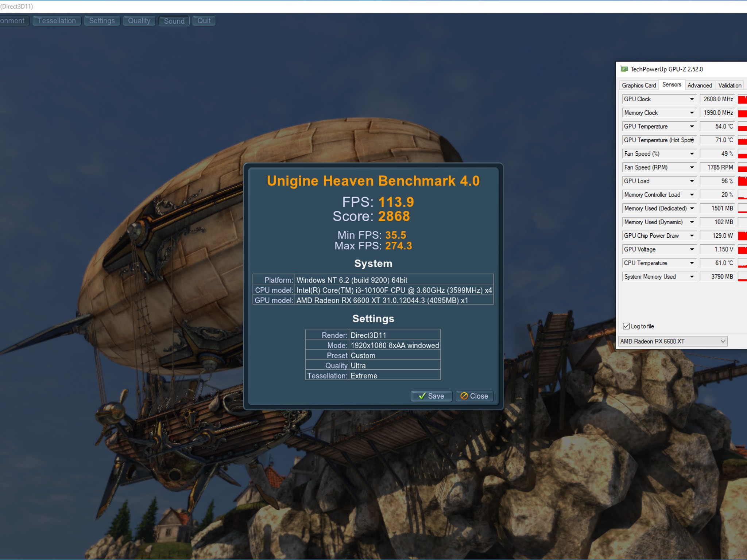Image resolution: width=747 pixels, height=560 pixels.
Task: Open the System Memory Used dropdown arrow
Action: 692,277
